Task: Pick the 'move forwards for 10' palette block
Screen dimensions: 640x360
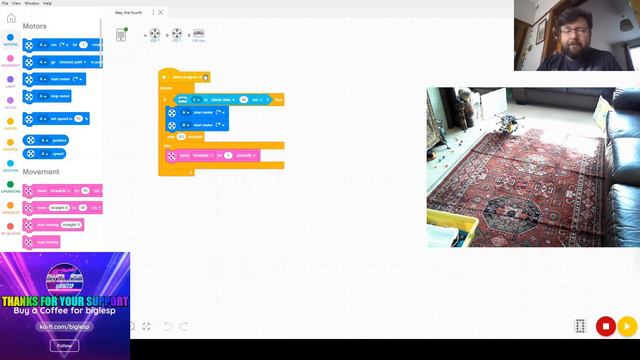Action: [x=62, y=191]
